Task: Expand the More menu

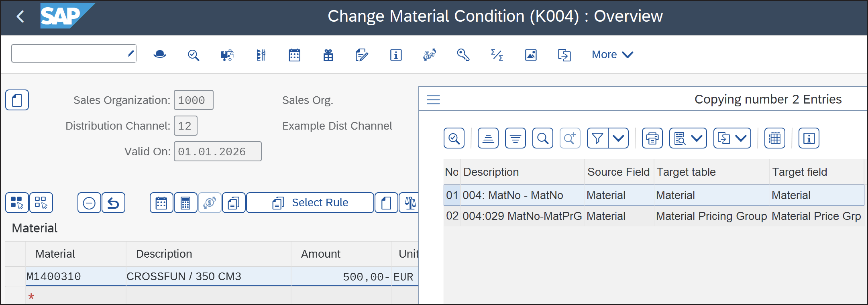Action: click(x=612, y=55)
